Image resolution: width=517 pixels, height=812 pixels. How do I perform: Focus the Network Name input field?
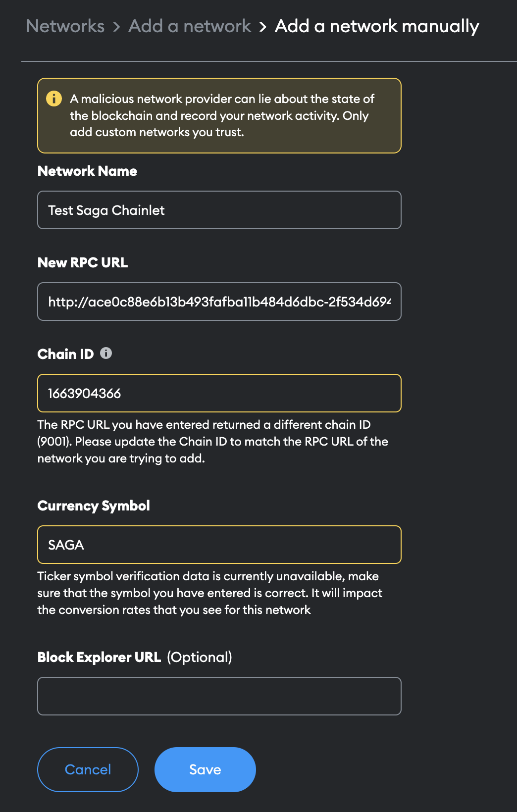(x=219, y=210)
